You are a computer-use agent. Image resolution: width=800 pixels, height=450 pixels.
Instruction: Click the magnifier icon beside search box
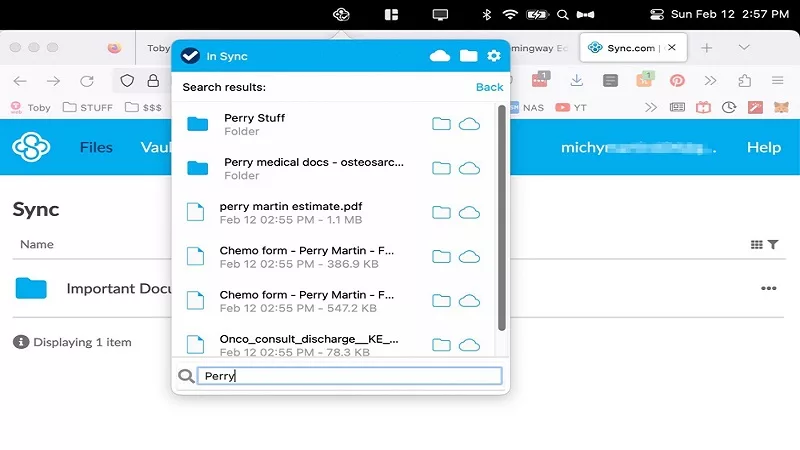[x=186, y=377]
